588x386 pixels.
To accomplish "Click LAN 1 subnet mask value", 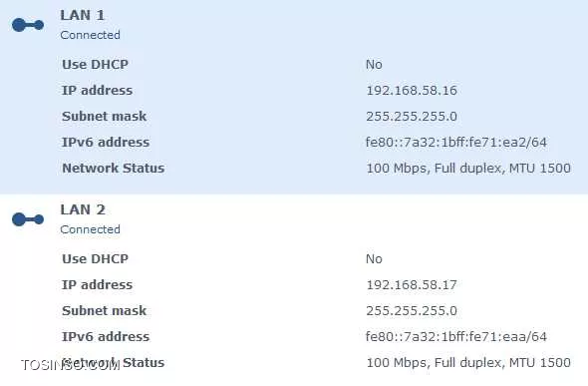I will coord(412,117).
